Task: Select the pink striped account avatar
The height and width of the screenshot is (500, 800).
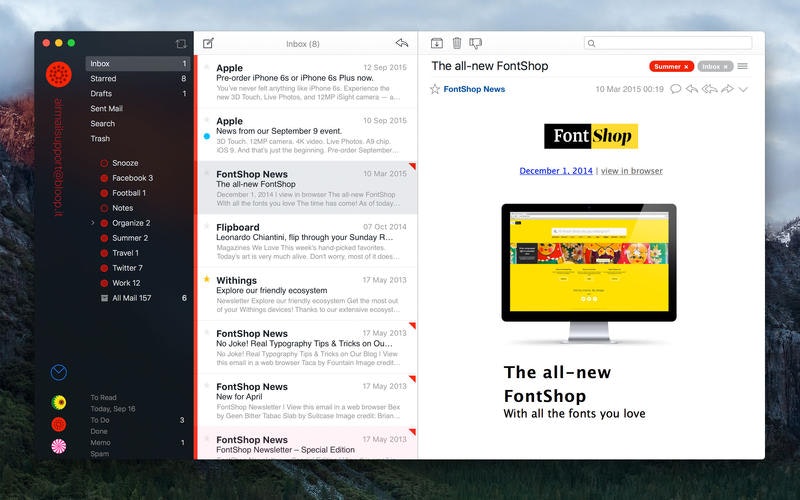Action: pos(59,446)
